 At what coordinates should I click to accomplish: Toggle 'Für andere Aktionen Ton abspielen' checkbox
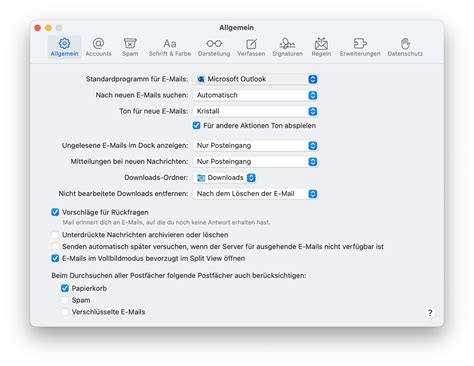pos(196,125)
